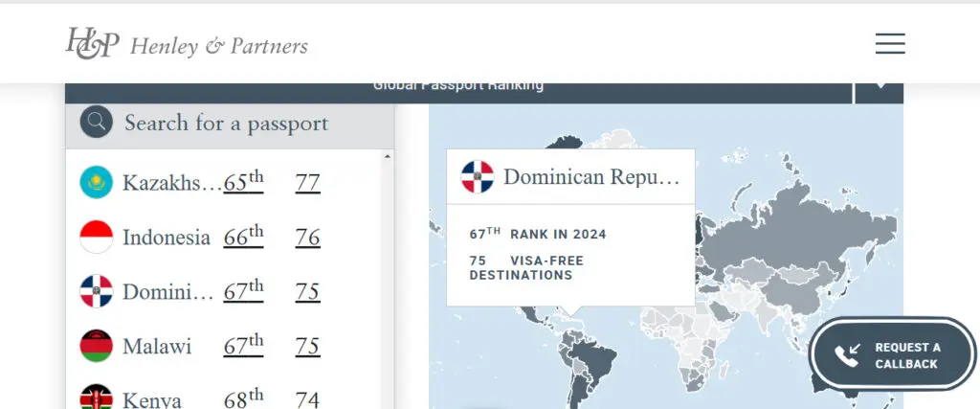The width and height of the screenshot is (980, 409).
Task: Click Kenya's 68th rank text
Action: 243,398
